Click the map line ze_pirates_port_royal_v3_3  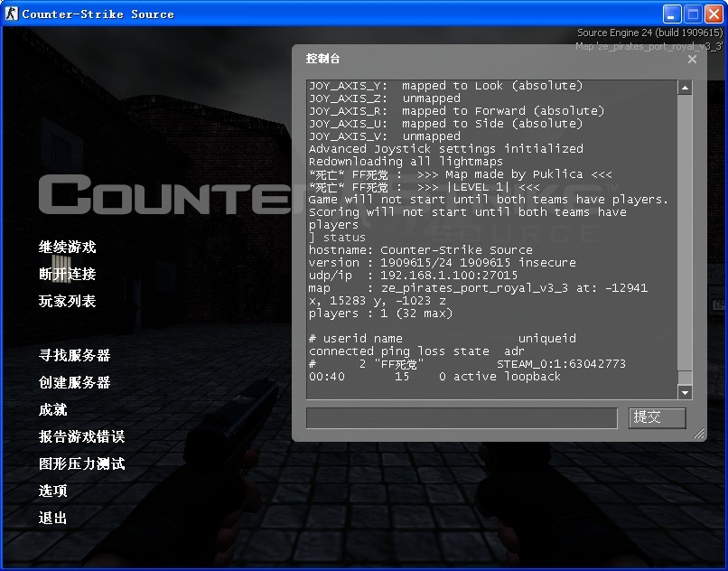(478, 295)
